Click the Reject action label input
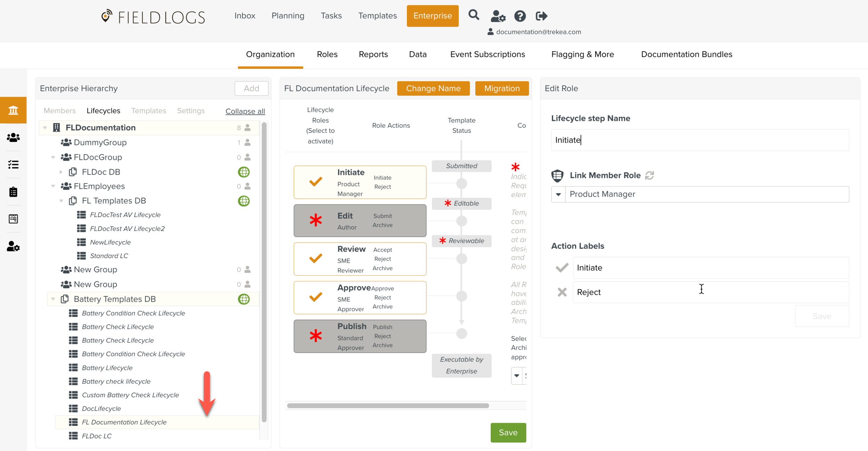The height and width of the screenshot is (451, 868). (711, 292)
